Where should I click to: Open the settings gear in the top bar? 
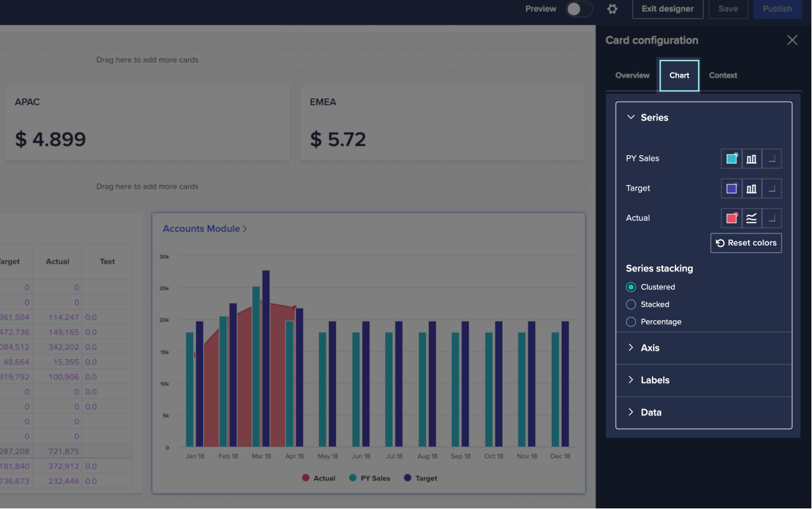click(x=612, y=9)
